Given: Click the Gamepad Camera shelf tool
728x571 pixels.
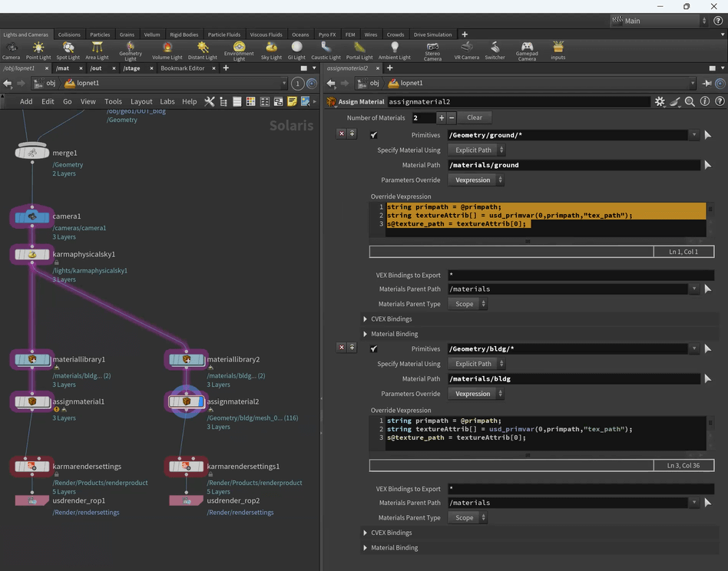Looking at the screenshot, I should pos(527,50).
